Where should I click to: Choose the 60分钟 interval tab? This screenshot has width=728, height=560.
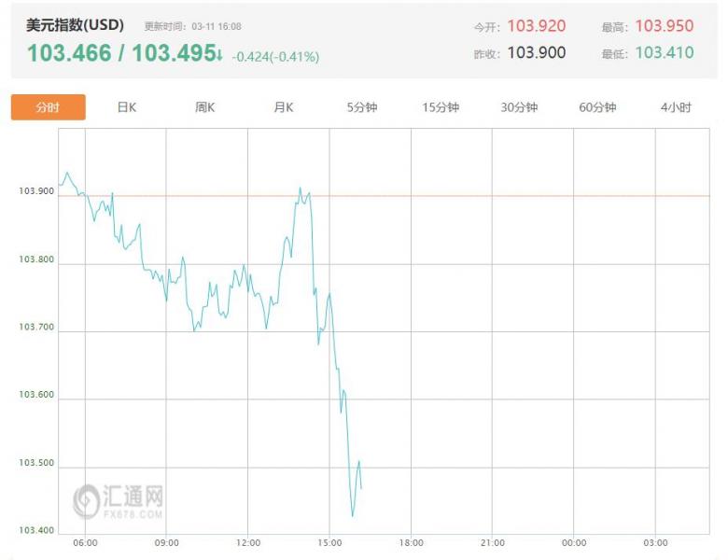[597, 107]
